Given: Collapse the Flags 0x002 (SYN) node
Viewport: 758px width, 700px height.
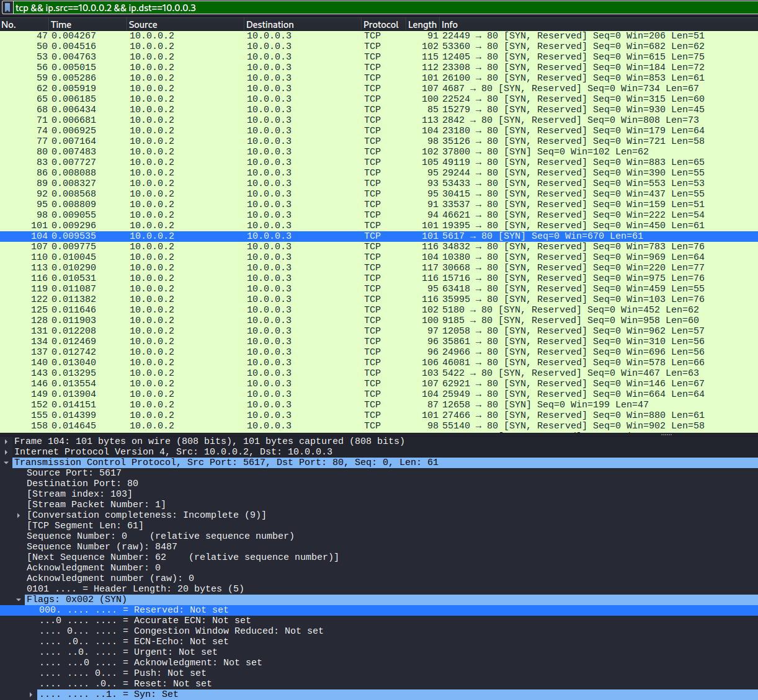Looking at the screenshot, I should (x=19, y=600).
